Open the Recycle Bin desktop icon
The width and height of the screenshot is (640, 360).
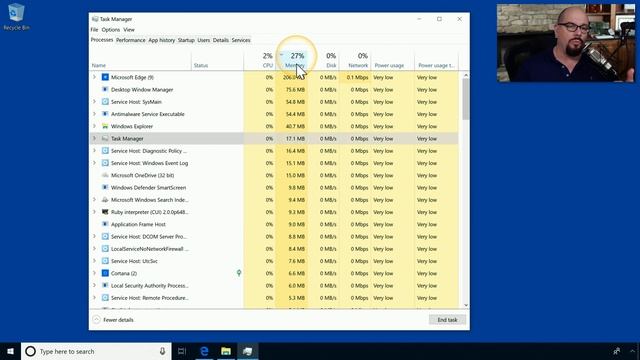[16, 16]
